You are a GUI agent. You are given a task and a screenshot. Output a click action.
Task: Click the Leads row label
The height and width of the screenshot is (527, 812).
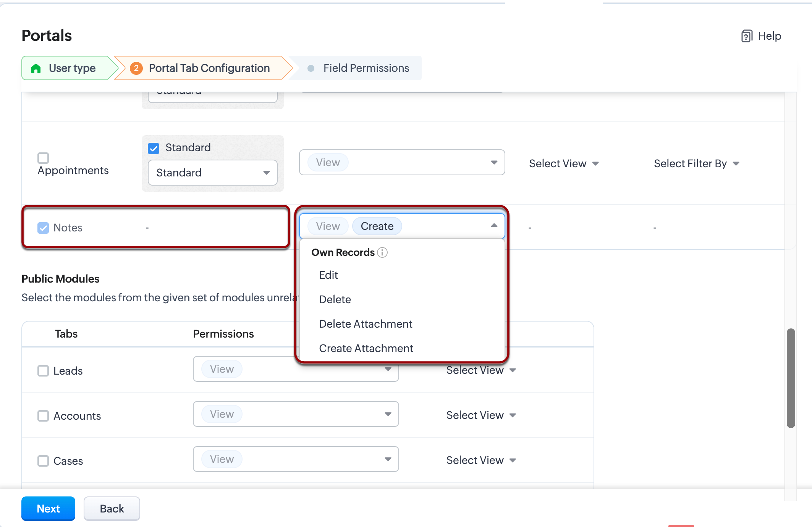(x=68, y=371)
